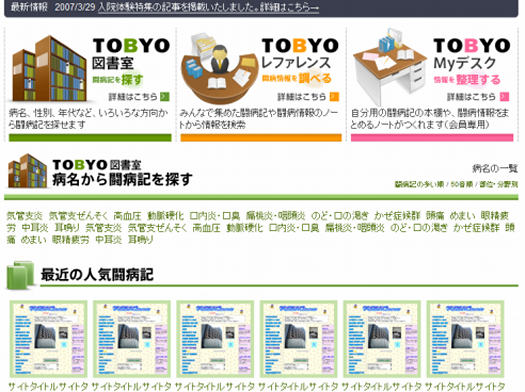The image size is (525, 392).
Task: Click description starting みんなで集めた闘病記
Action: [x=258, y=119]
